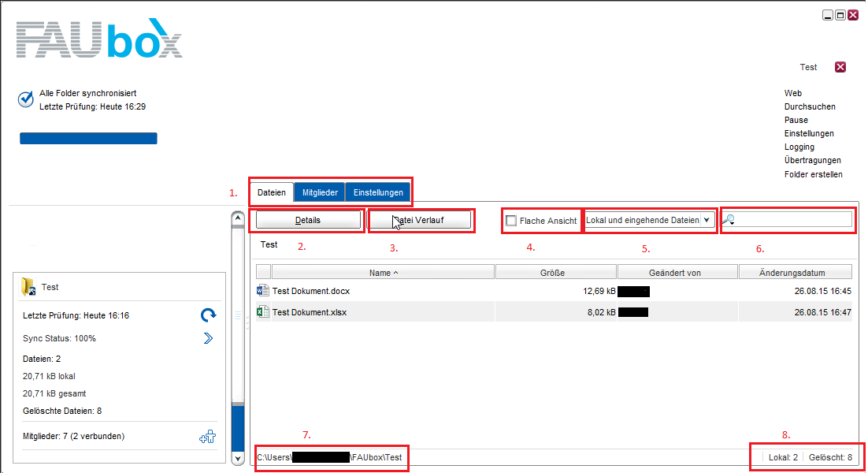This screenshot has width=868, height=473.
Task: Click the date 26.08.15 16:45
Action: coord(822,291)
